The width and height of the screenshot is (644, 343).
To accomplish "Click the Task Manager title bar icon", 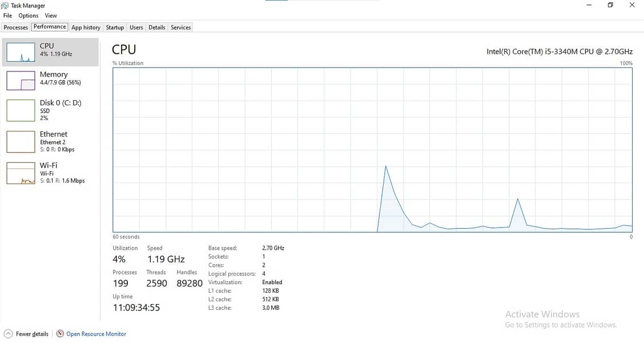I will 5,5.
